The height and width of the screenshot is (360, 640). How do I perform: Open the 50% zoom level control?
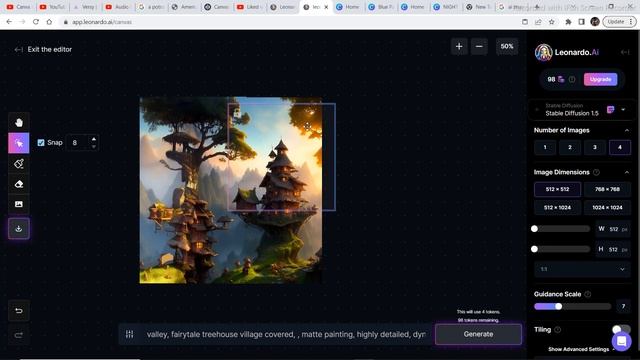point(507,47)
